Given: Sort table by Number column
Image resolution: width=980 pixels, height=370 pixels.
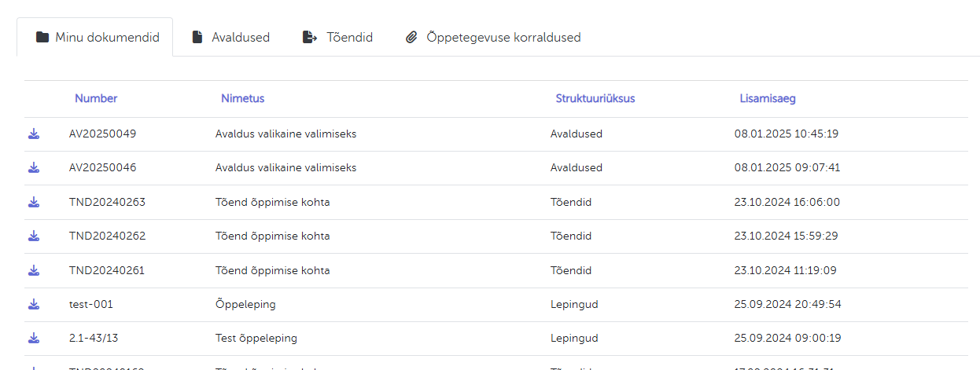Looking at the screenshot, I should (96, 98).
